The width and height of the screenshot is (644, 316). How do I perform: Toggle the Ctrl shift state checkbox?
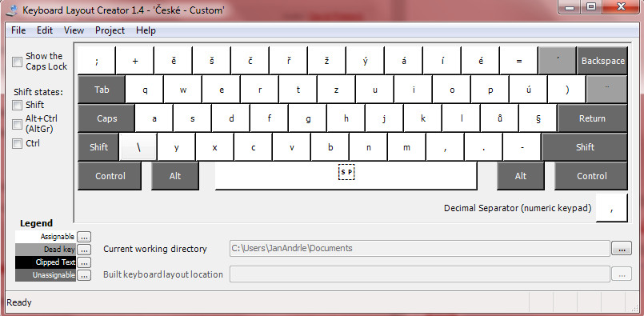[18, 143]
